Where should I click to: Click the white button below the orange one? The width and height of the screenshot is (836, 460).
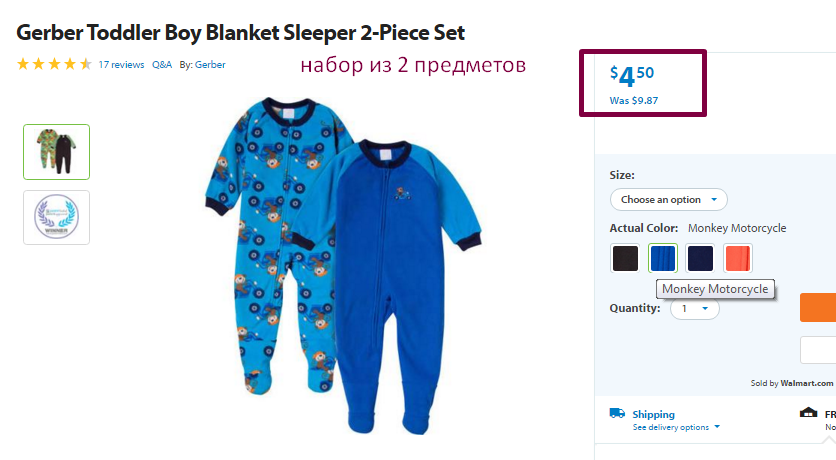click(x=818, y=350)
